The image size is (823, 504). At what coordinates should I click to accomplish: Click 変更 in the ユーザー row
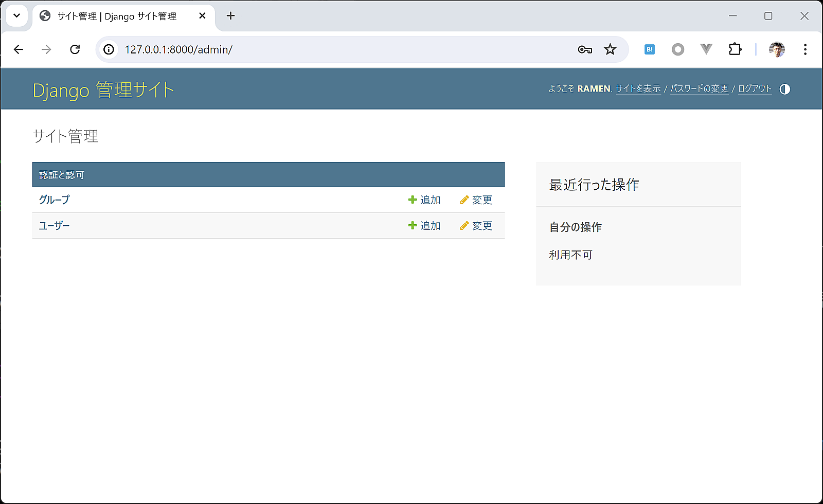click(x=476, y=225)
